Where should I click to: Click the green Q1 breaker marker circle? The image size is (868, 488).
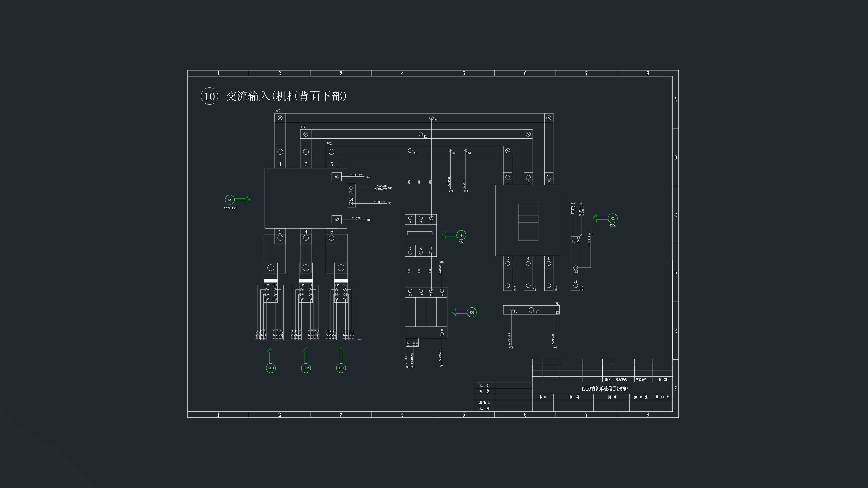(x=613, y=218)
